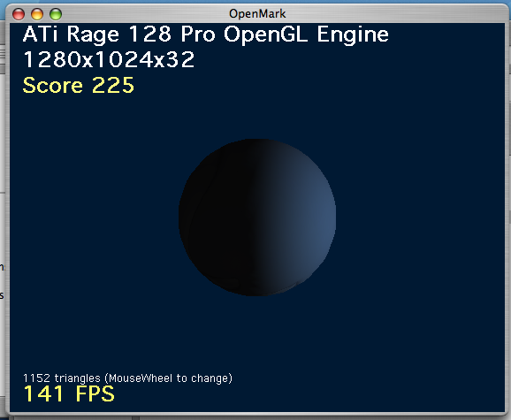
Task: Click the yellow "Score 225" text
Action: point(78,86)
